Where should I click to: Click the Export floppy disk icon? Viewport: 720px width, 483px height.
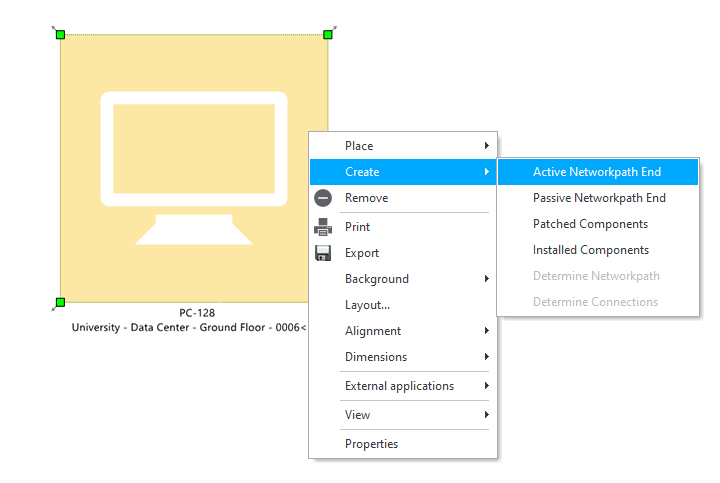click(323, 253)
